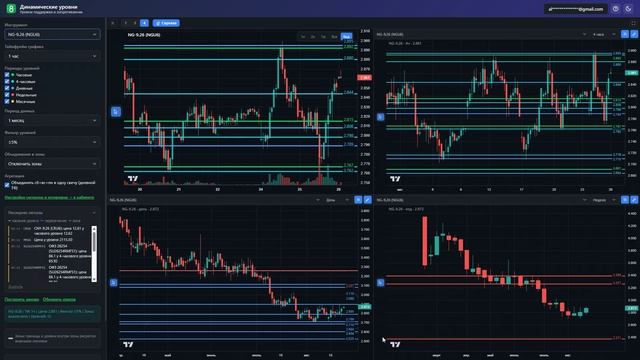Open the День timeframe dropdown in bottom-left chart
640x360 pixels.
[x=337, y=200]
